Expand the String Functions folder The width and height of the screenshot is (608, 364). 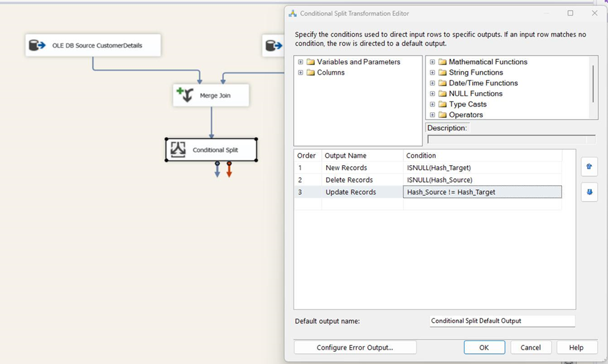(432, 72)
